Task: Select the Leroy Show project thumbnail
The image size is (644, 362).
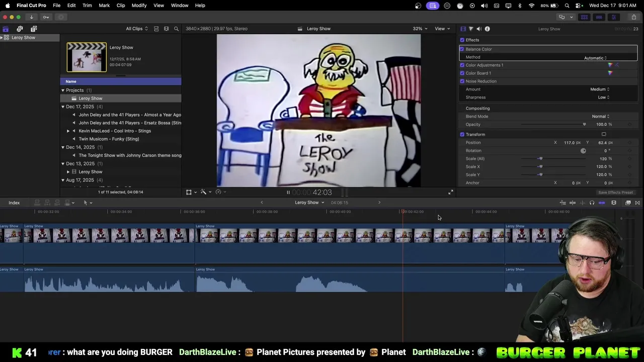Action: click(87, 57)
